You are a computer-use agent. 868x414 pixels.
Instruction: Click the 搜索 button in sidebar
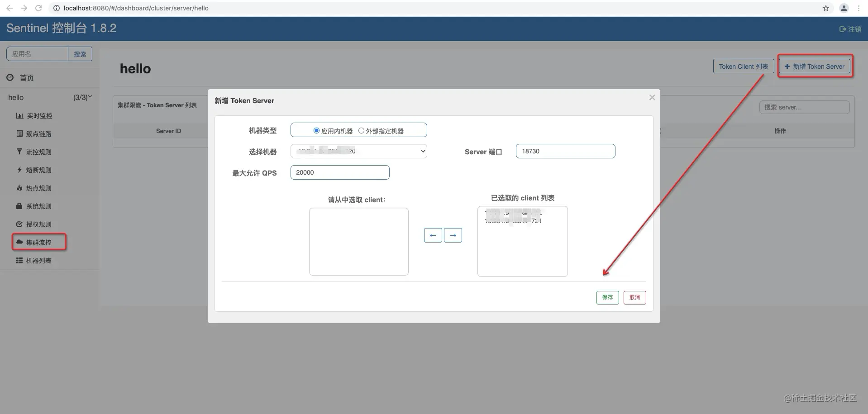click(80, 54)
